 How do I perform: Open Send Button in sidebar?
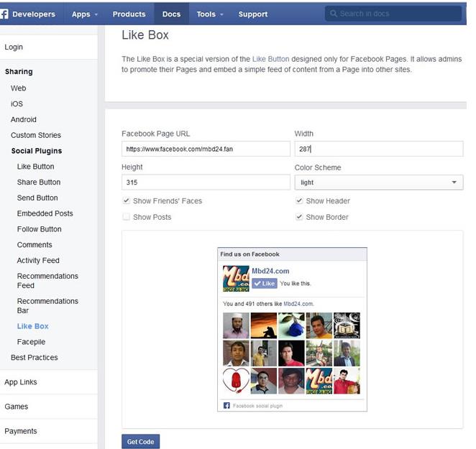coord(37,198)
